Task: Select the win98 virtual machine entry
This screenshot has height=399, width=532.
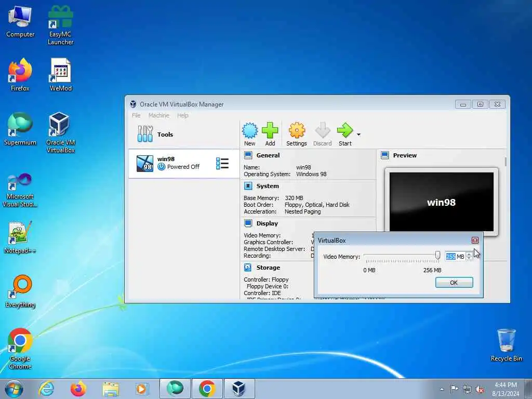Action: coord(184,164)
